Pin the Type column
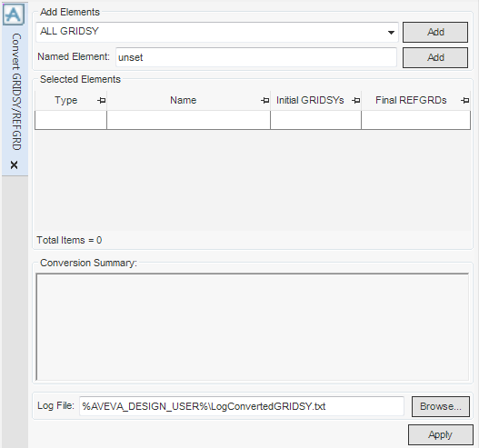 [x=102, y=100]
